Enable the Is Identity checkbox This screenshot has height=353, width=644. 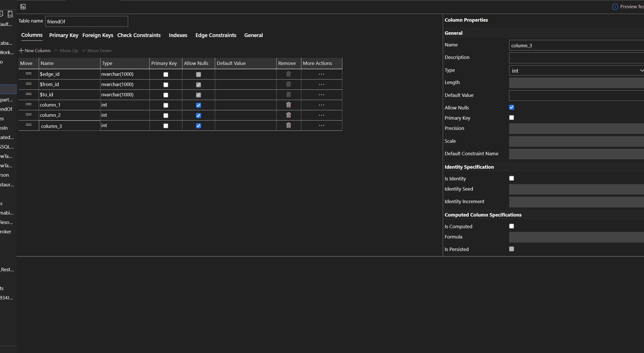tap(512, 178)
